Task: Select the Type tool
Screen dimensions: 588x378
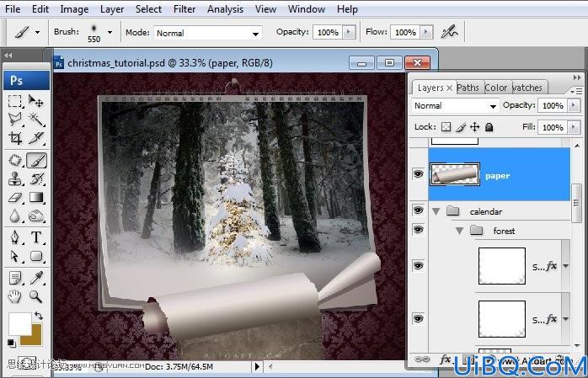Action: 36,237
